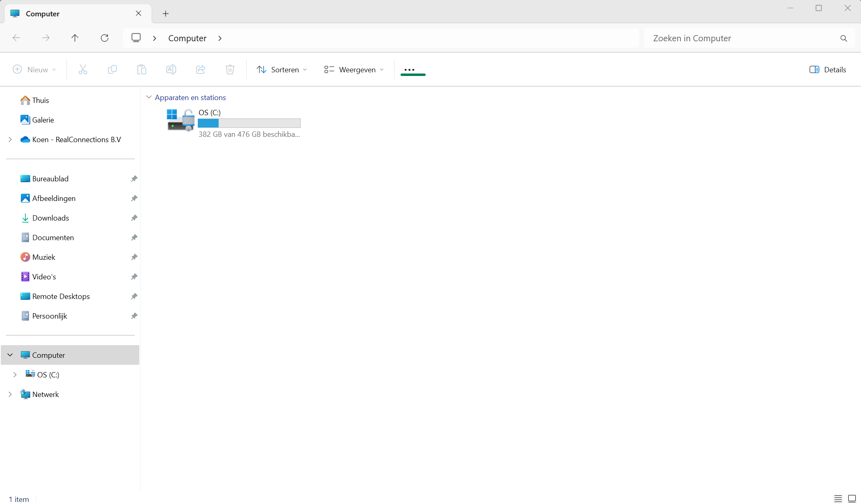
Task: Unpin Downloads using its pin icon
Action: pyautogui.click(x=134, y=218)
